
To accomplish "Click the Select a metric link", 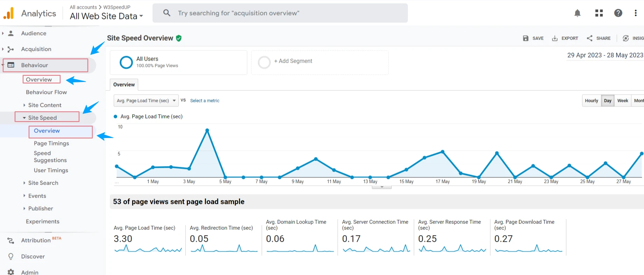I will pyautogui.click(x=205, y=101).
